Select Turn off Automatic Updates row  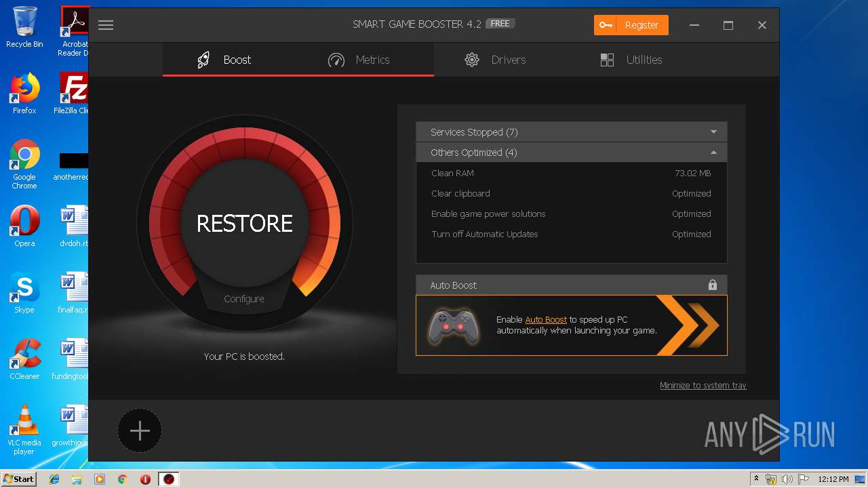[x=571, y=234]
